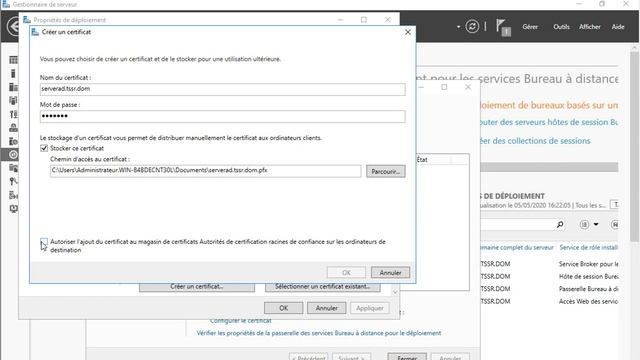Click the 'Créer un certificat...' button

[197, 287]
